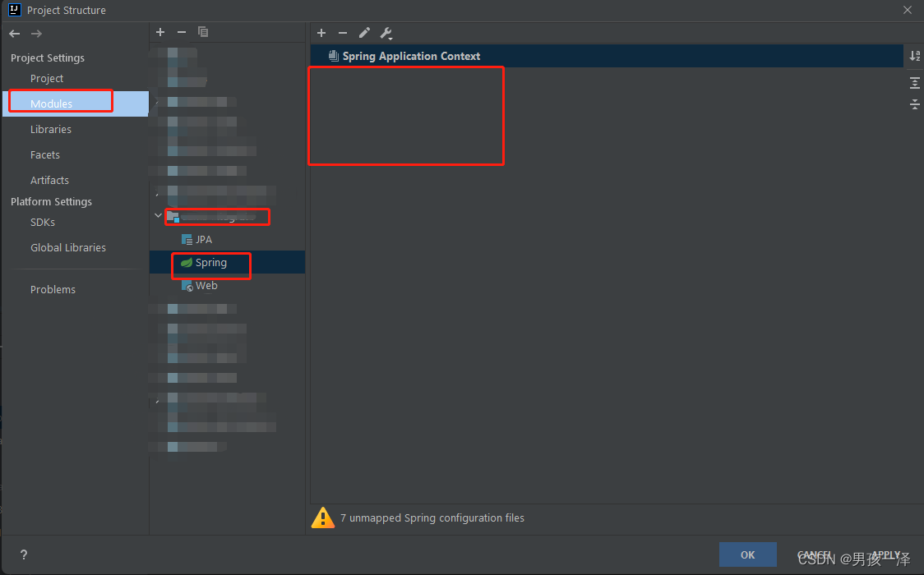Confirm with the OK button
Image resolution: width=924 pixels, height=575 pixels.
748,554
